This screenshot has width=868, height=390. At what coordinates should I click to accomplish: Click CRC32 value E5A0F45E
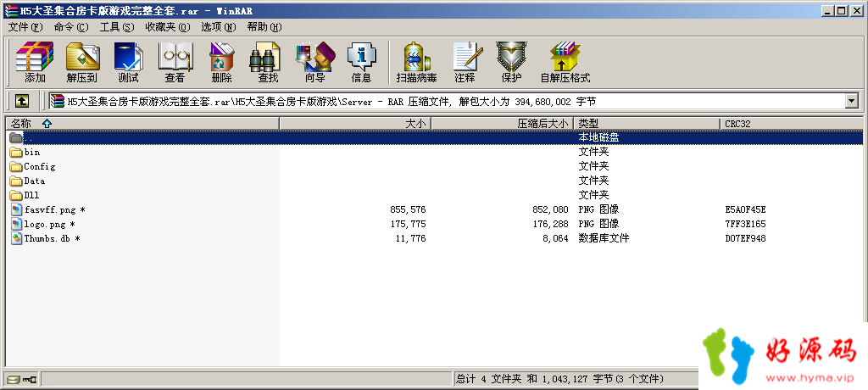click(745, 209)
